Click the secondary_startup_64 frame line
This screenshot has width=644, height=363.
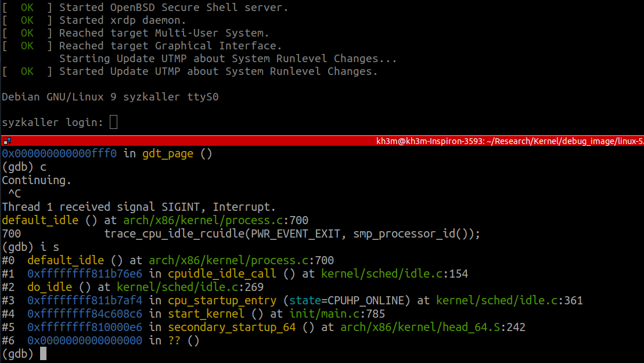pos(232,326)
